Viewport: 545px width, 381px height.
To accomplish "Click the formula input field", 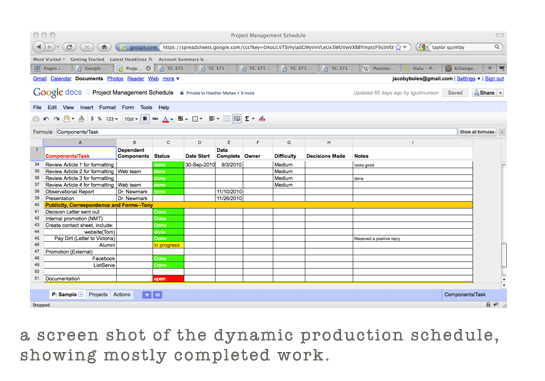I will (x=257, y=132).
